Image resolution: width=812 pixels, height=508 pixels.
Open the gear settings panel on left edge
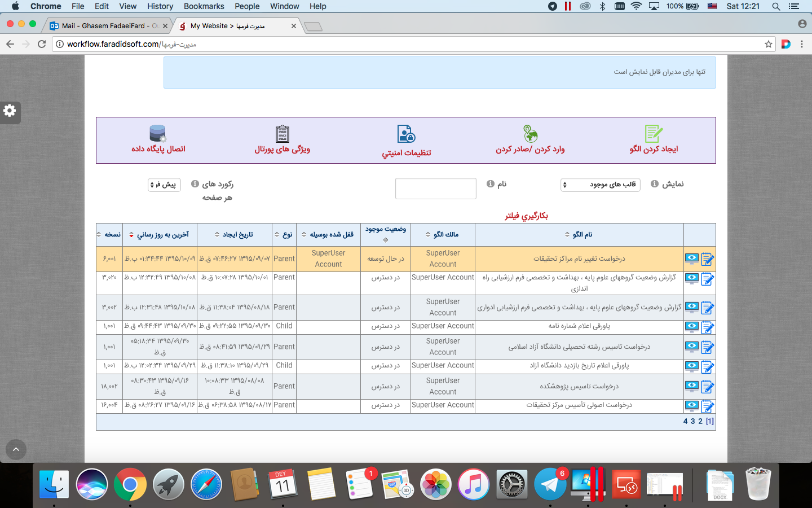coord(10,111)
